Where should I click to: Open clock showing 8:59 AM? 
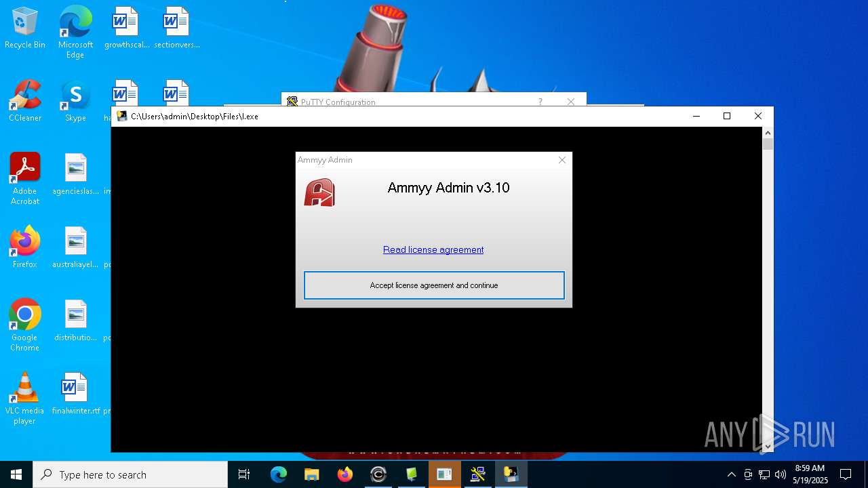click(810, 474)
